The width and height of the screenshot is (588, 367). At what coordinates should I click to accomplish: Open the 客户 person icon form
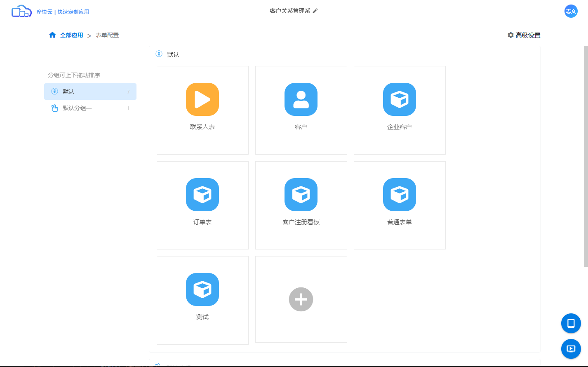(301, 99)
